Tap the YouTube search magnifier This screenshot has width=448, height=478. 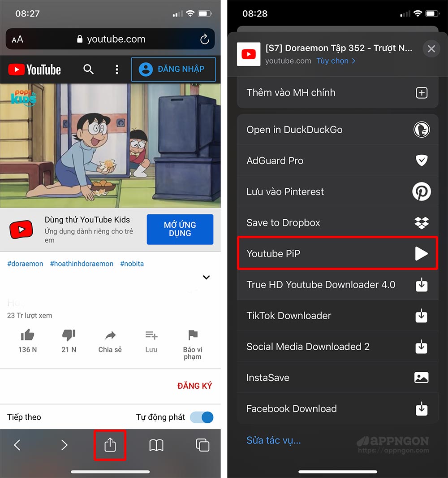pyautogui.click(x=88, y=69)
